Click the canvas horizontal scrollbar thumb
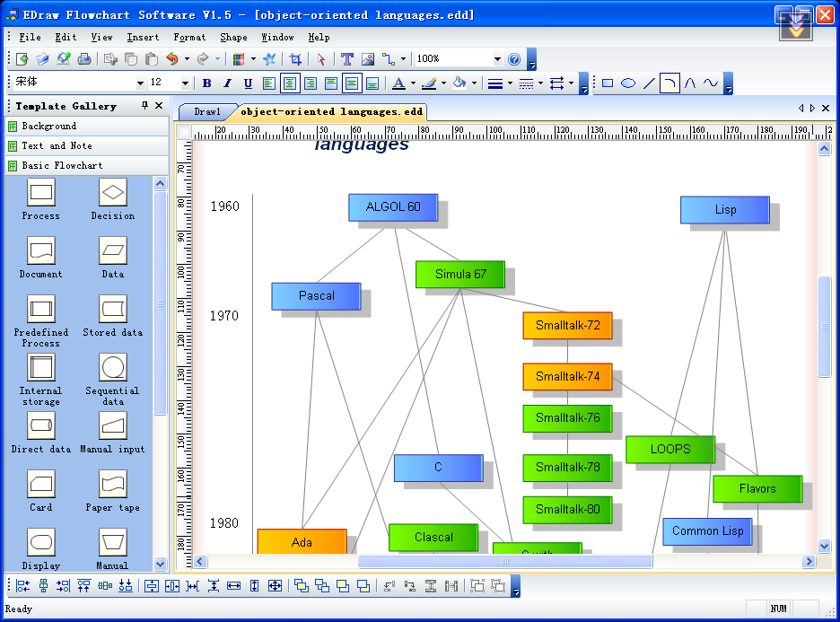Screen dimensions: 840x622 [x=504, y=562]
